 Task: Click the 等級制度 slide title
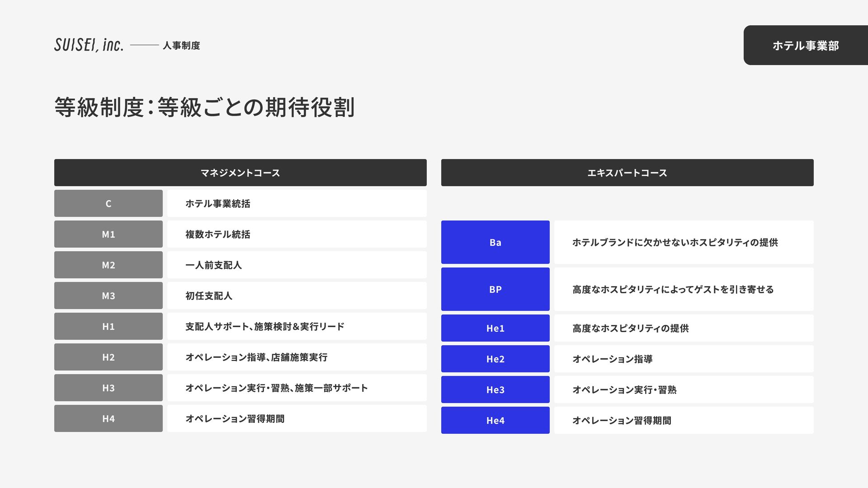(204, 107)
